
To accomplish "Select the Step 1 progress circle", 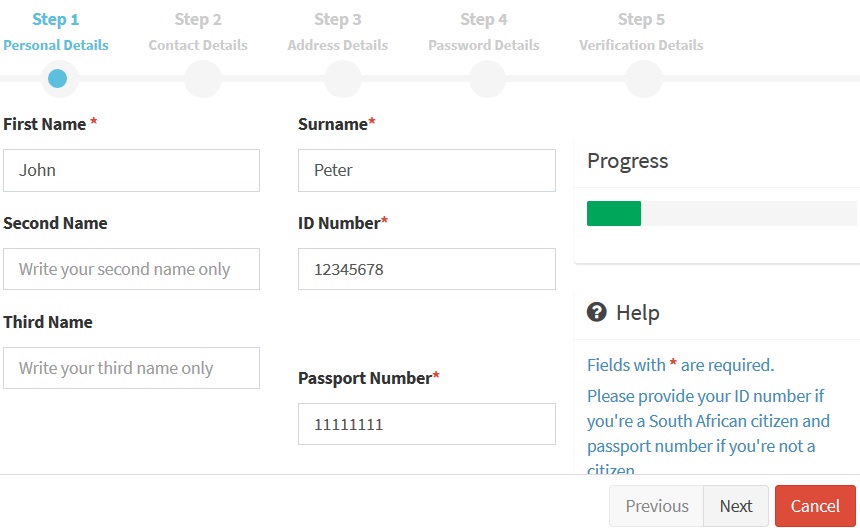I will 57,78.
